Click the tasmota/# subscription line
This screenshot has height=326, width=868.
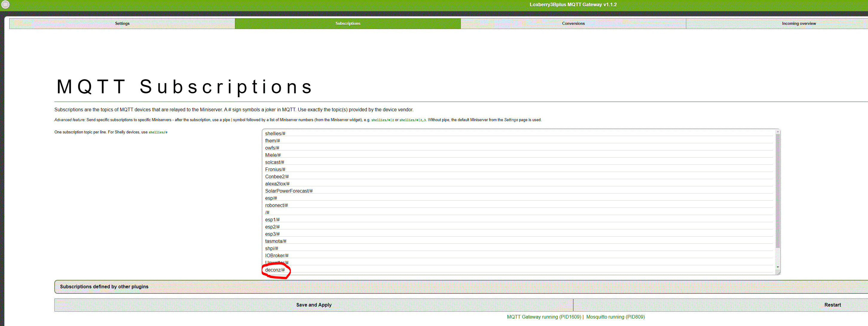click(x=276, y=241)
